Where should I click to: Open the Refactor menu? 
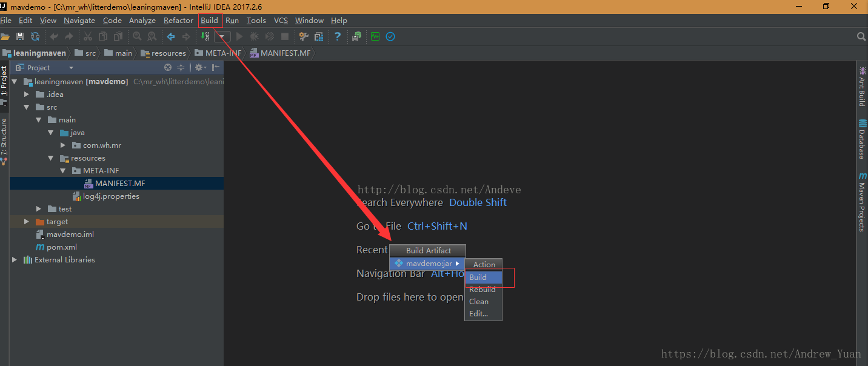(178, 20)
